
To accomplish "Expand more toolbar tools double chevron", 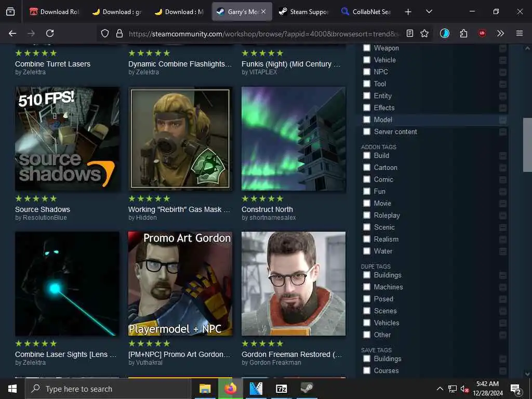I will click(500, 33).
